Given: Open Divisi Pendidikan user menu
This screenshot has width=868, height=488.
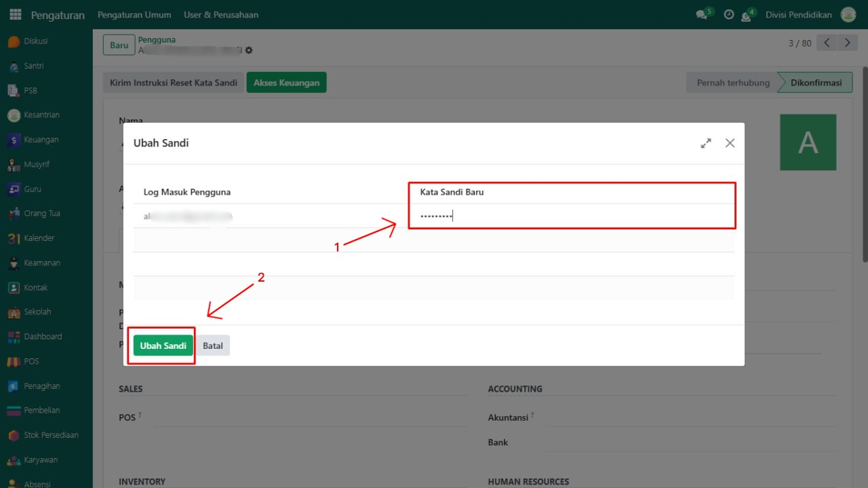Looking at the screenshot, I should point(798,14).
